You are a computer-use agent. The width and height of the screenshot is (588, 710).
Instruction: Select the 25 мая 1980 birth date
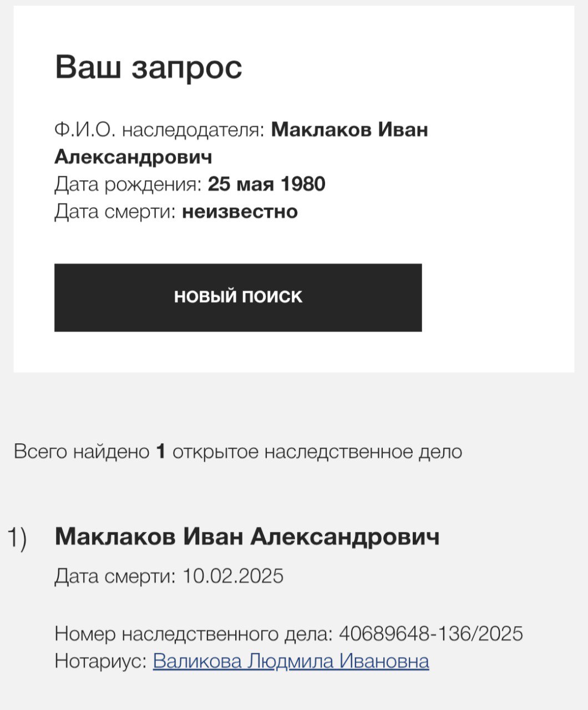266,184
